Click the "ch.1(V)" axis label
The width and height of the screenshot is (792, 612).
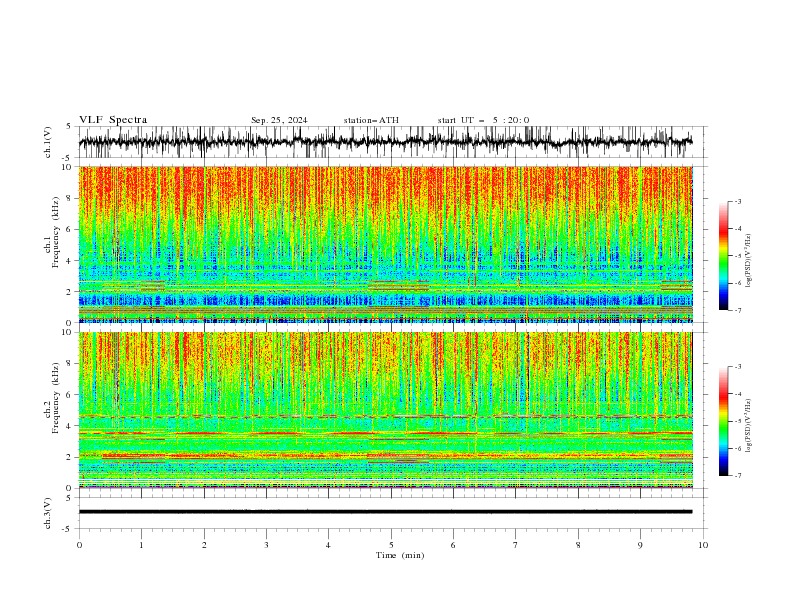pyautogui.click(x=48, y=142)
